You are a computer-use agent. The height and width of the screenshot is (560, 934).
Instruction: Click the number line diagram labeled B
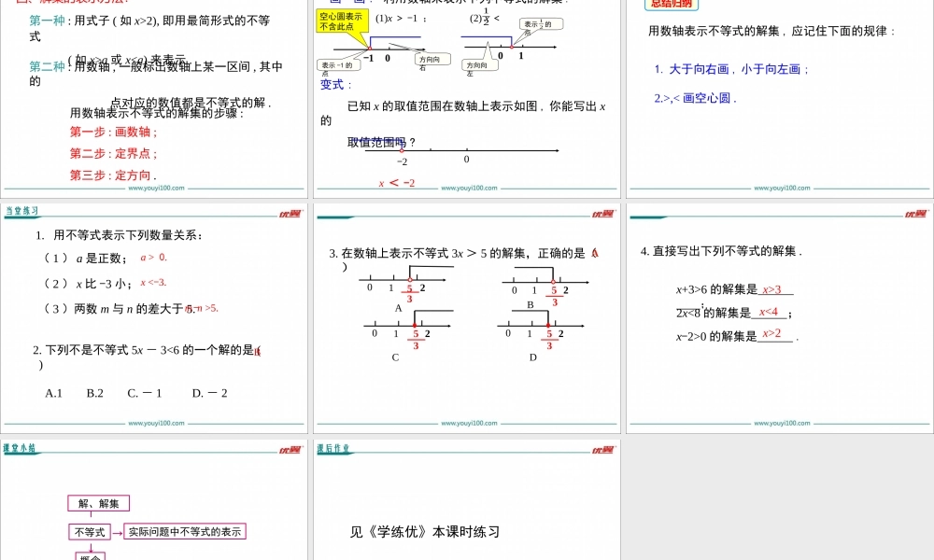click(x=545, y=285)
